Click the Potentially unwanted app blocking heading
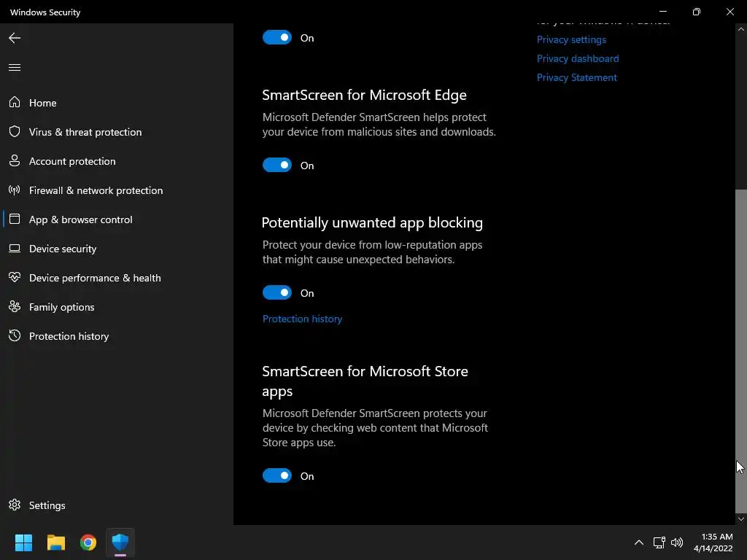Viewport: 747px width, 560px height. (x=372, y=222)
